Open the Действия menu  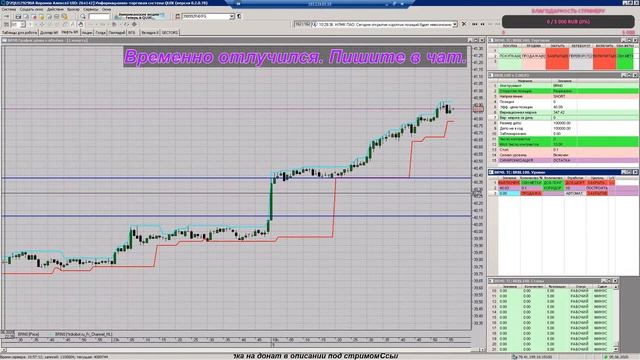(x=55, y=9)
